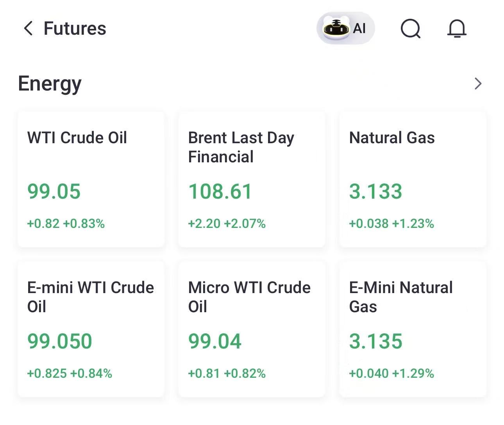Open the E-Mini Natural Gas title
This screenshot has height=425, width=504.
click(401, 297)
